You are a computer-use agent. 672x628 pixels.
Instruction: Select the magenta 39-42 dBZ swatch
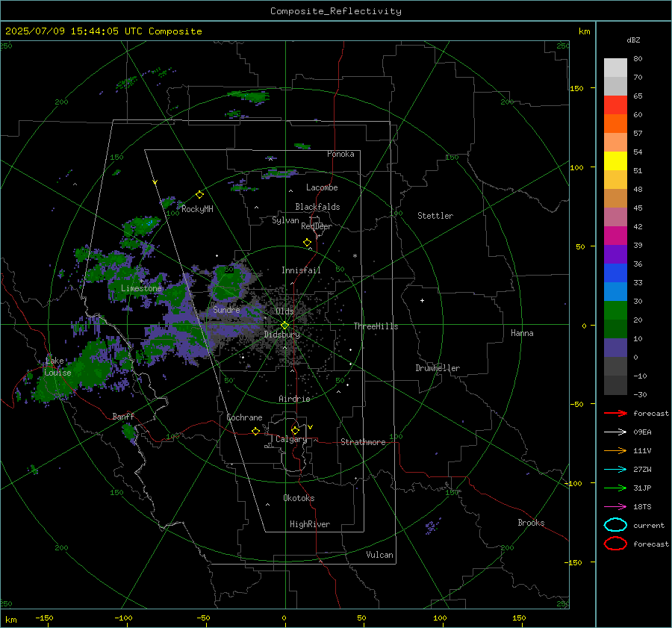615,235
